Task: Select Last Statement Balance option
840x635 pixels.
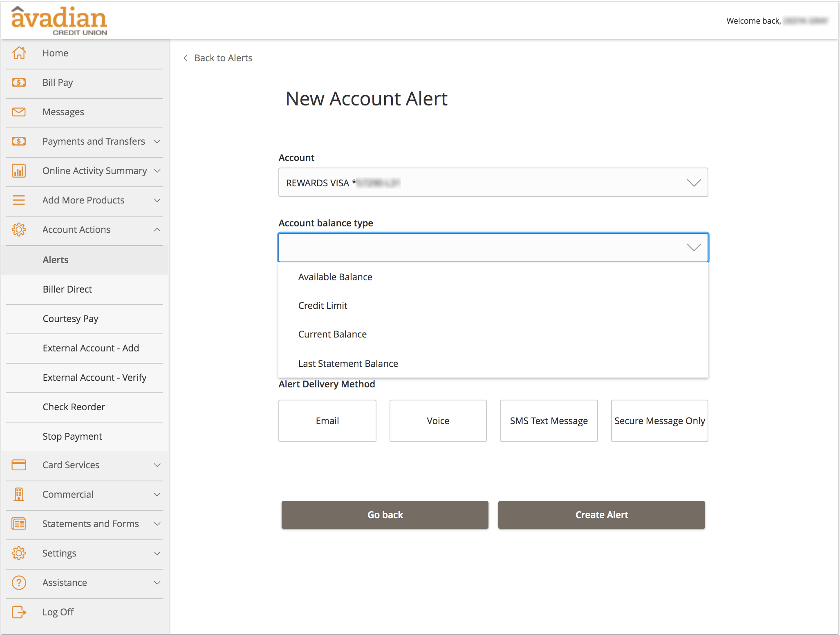Action: (x=347, y=363)
